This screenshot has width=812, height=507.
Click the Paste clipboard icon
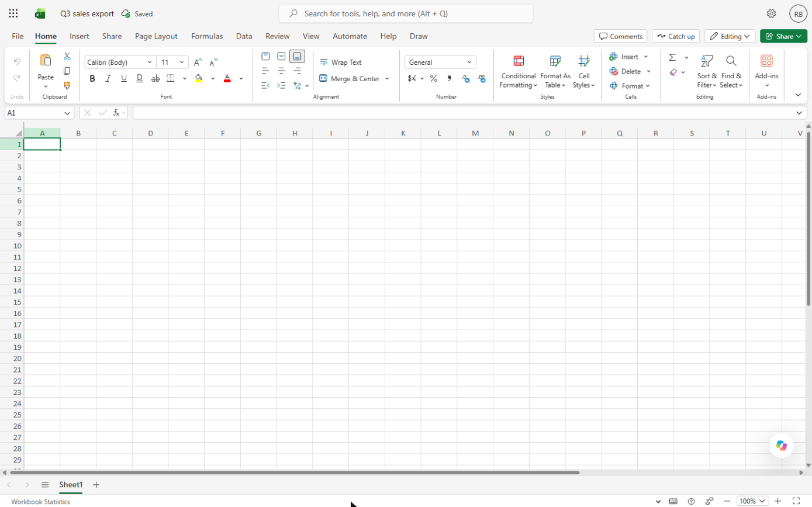pos(46,60)
